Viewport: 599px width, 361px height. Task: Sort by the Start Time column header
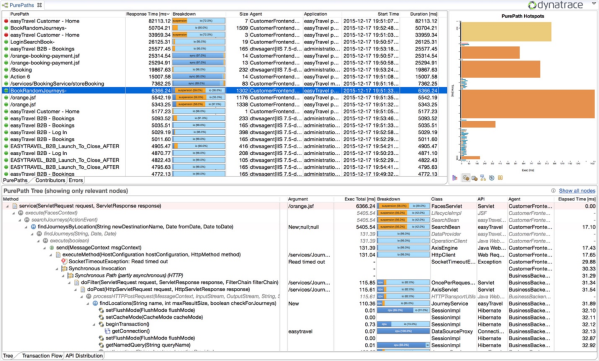point(371,14)
